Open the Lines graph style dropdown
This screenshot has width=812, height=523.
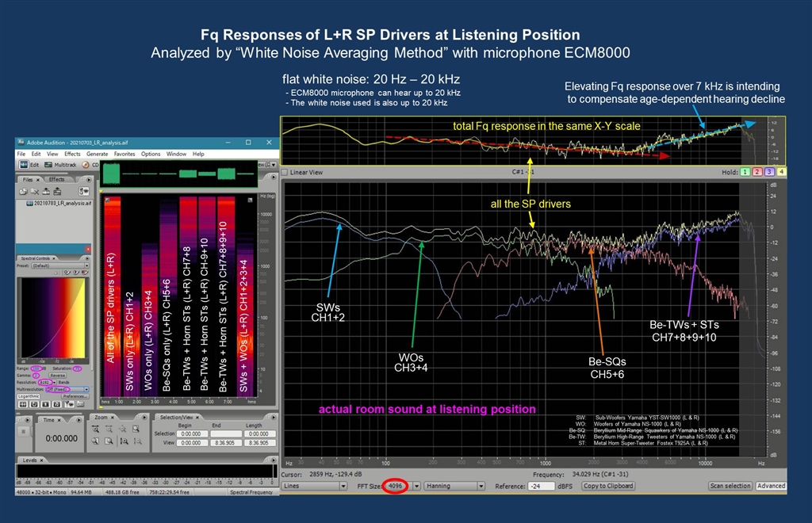click(x=314, y=486)
